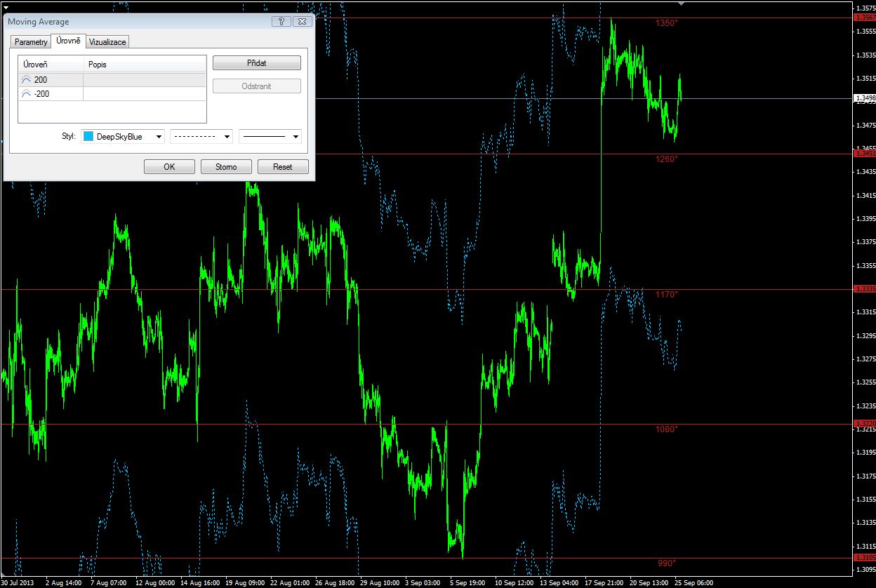Image resolution: width=876 pixels, height=588 pixels.
Task: Click the Popis cell of the -200 row
Action: (145, 94)
